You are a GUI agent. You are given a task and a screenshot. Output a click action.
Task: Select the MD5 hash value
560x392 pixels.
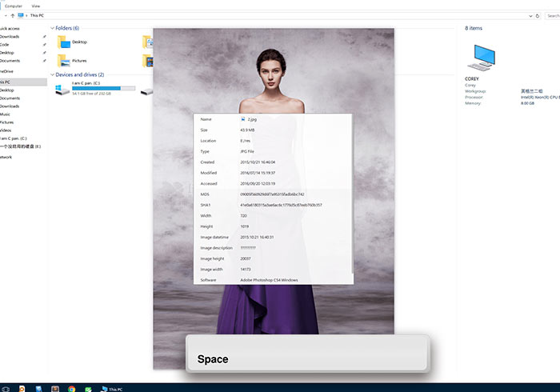[272, 194]
